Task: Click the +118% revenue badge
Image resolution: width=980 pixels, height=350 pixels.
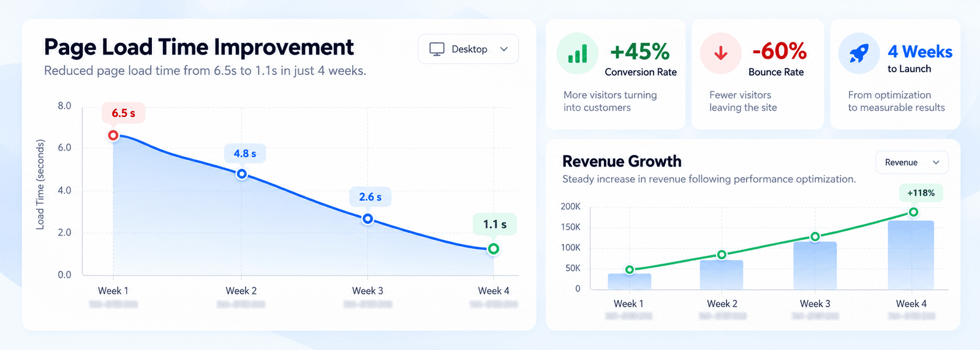Action: point(921,193)
